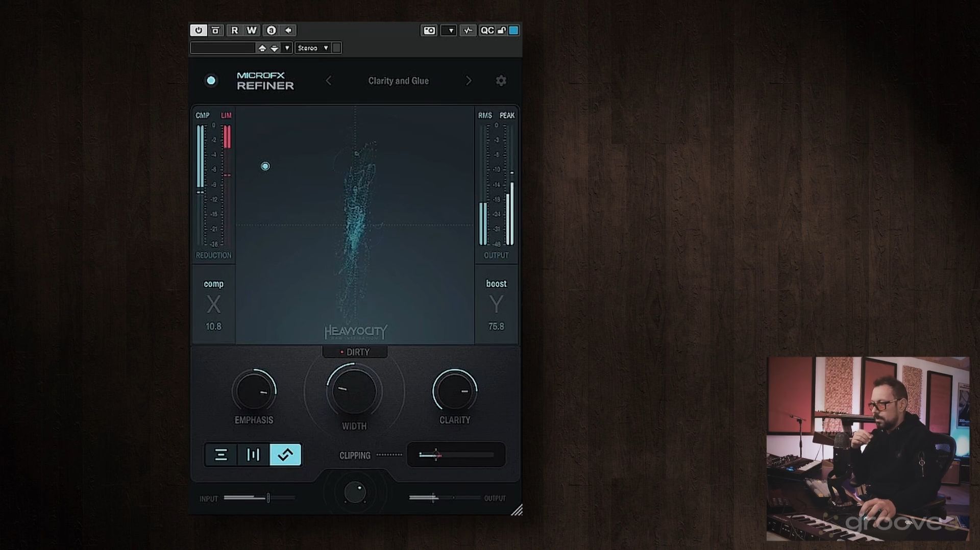Select the horizontal lines mode icon
The width and height of the screenshot is (980, 550).
221,455
